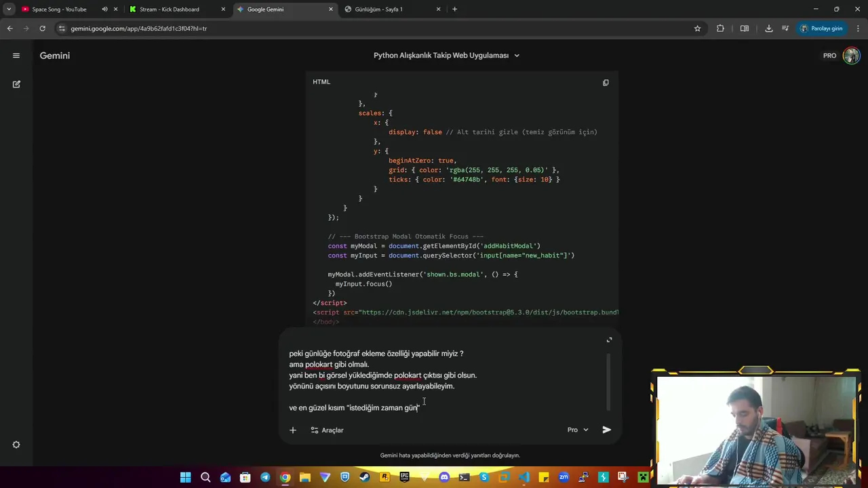Send the typed prompt

click(x=606, y=430)
